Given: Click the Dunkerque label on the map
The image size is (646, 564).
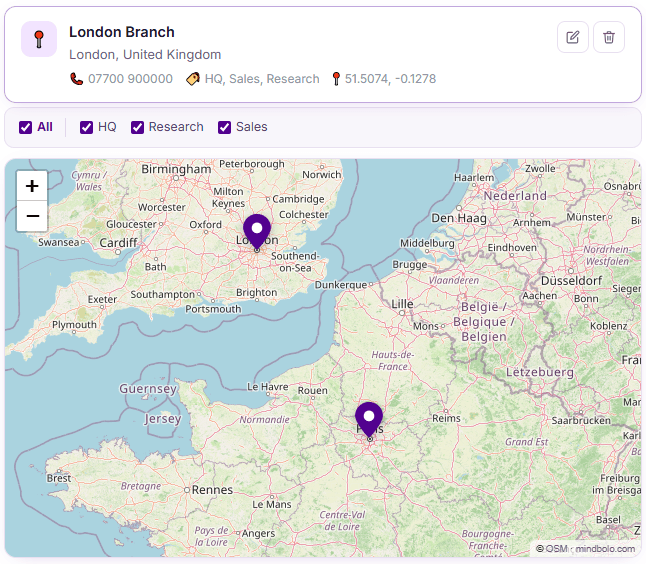Looking at the screenshot, I should [x=341, y=285].
